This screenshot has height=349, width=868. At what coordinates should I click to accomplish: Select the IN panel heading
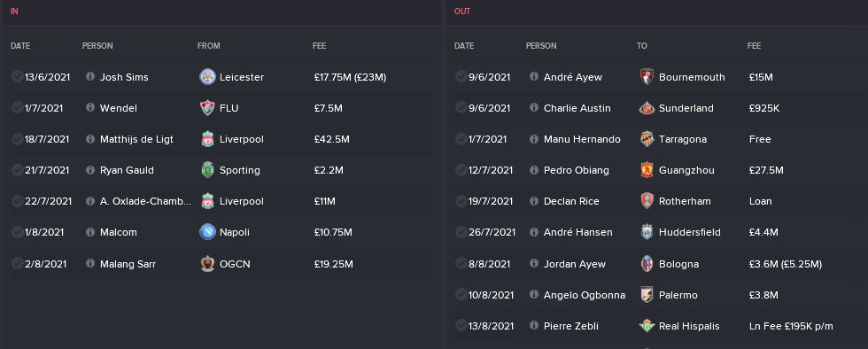click(x=14, y=12)
